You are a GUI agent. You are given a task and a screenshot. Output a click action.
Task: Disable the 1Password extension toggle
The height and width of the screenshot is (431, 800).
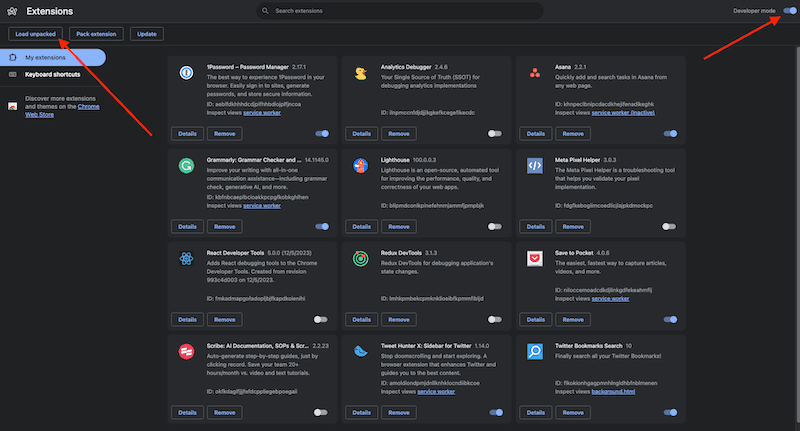tap(322, 133)
